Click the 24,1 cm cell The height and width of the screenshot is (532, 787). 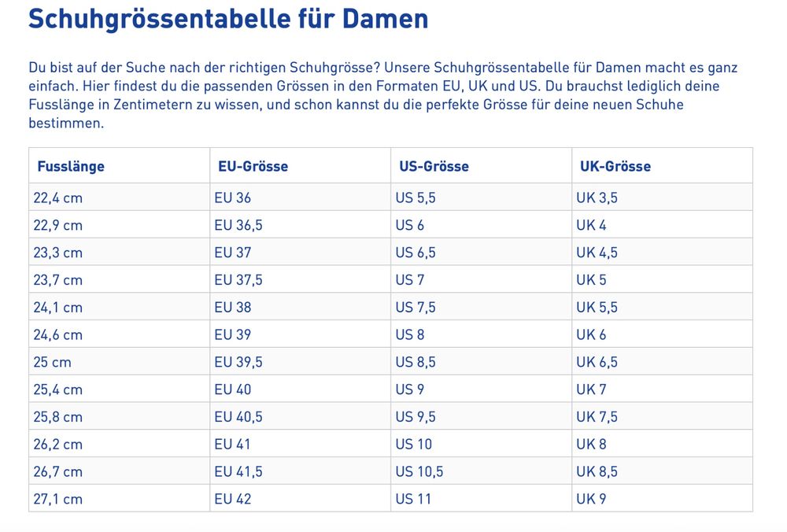click(120, 307)
